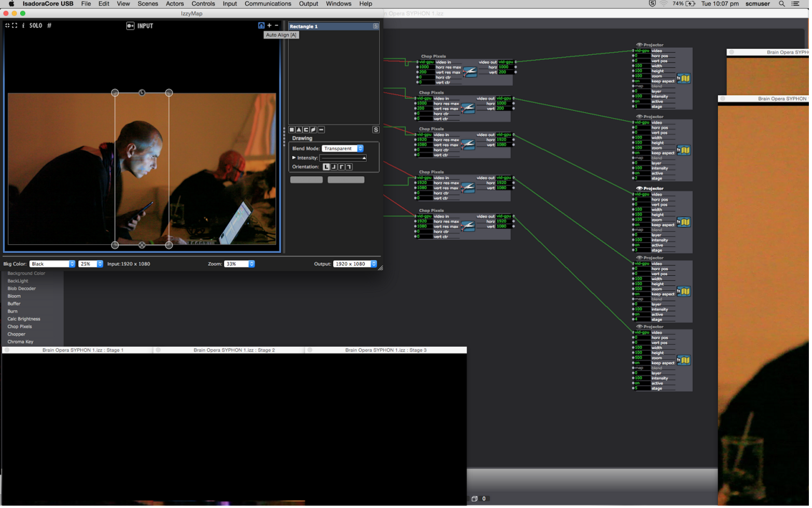This screenshot has width=812, height=508.
Task: Expand the Intensity disclosure triangle
Action: click(x=294, y=158)
